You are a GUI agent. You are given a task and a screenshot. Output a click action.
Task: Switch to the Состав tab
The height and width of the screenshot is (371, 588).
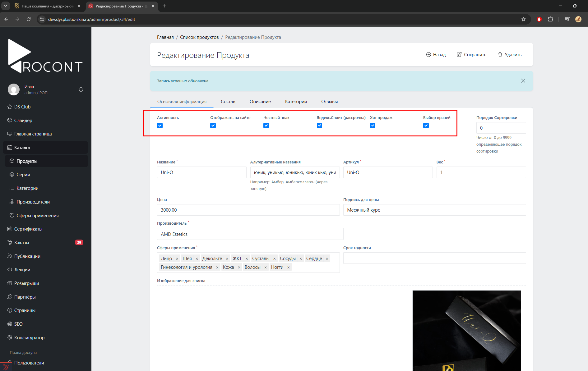click(x=228, y=102)
